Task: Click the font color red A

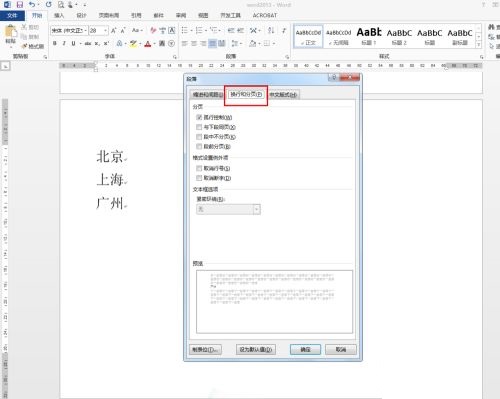Action: (148, 43)
